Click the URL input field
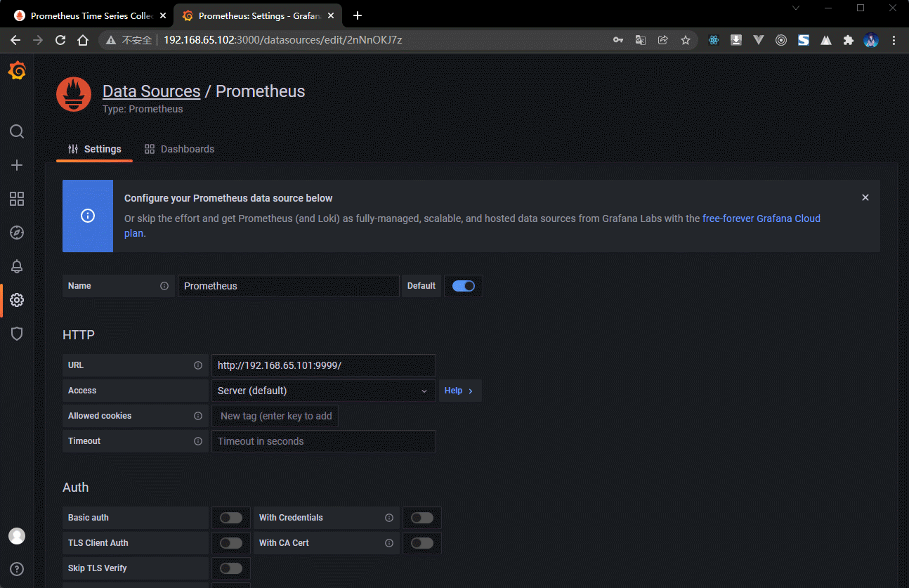This screenshot has width=909, height=588. [324, 365]
